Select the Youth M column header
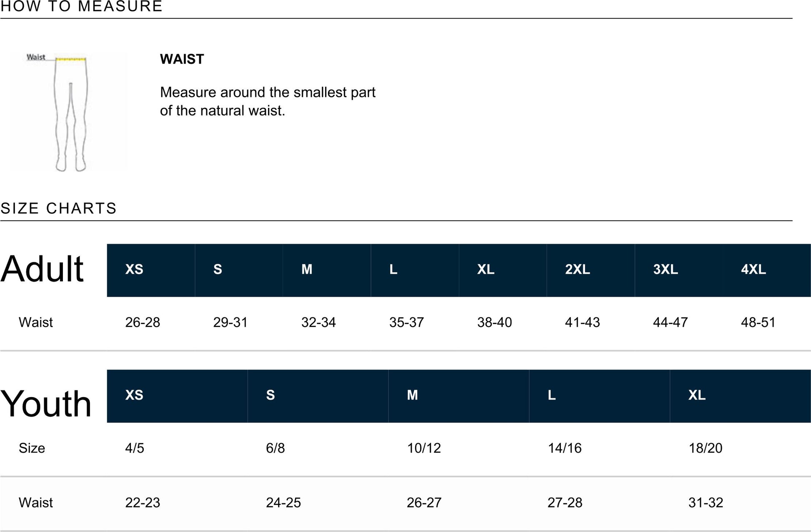Image resolution: width=811 pixels, height=532 pixels. click(412, 395)
